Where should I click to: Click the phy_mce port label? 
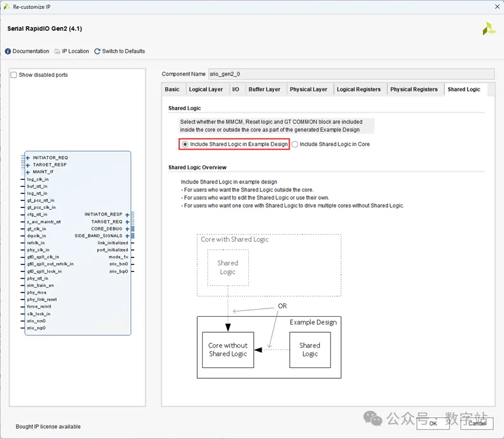tap(36, 292)
